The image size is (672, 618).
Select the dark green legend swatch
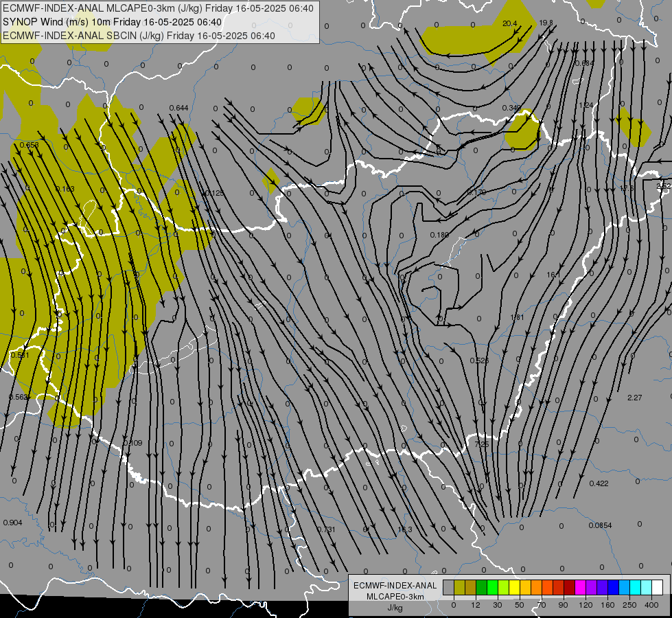482,588
